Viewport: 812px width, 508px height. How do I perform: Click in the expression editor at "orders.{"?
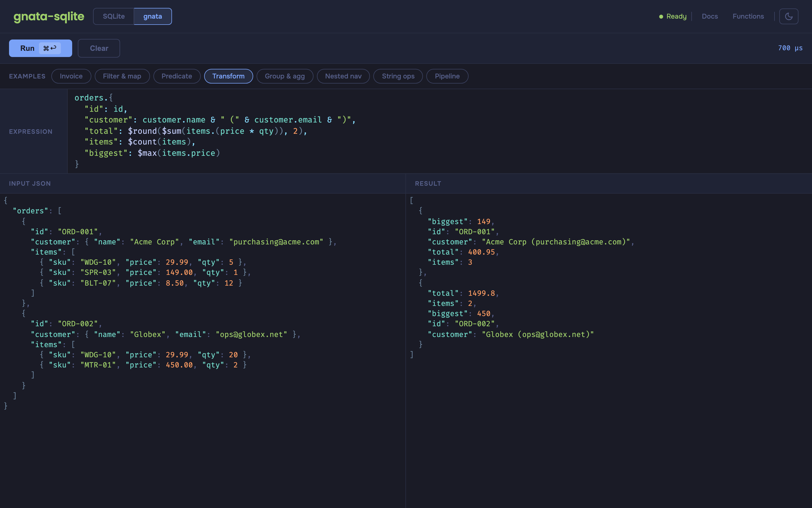coord(94,98)
